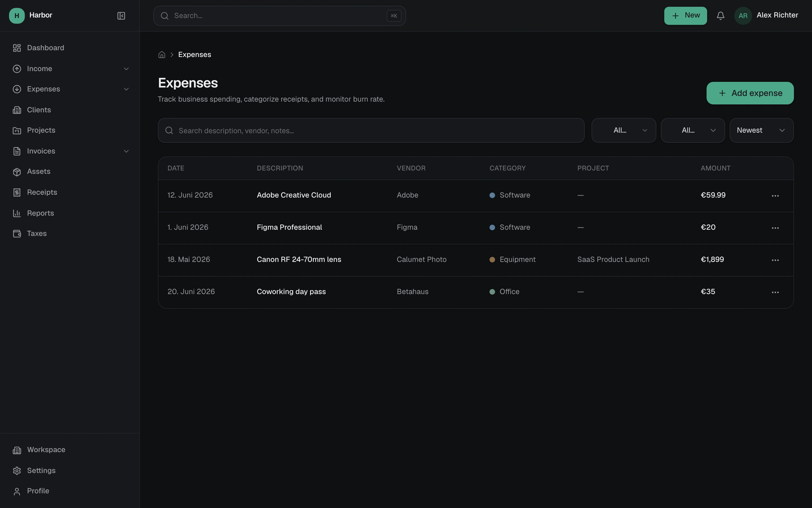Click Figma Professional description

[289, 227]
